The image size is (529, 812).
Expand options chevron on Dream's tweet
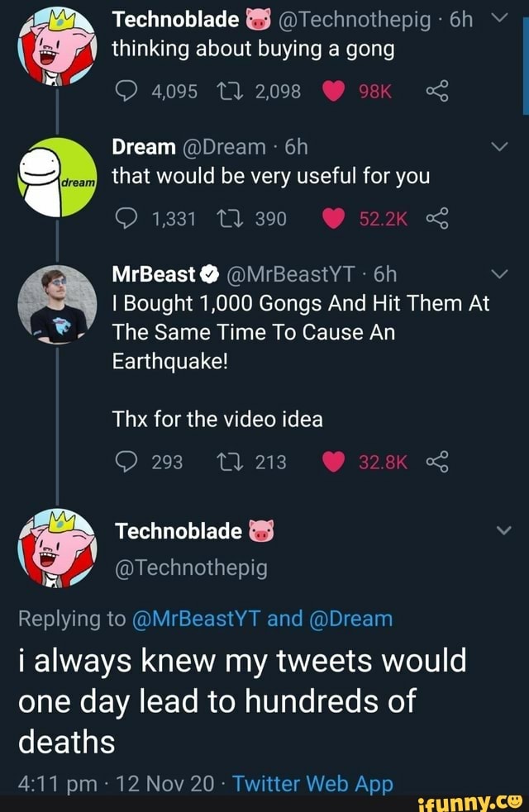point(498,147)
